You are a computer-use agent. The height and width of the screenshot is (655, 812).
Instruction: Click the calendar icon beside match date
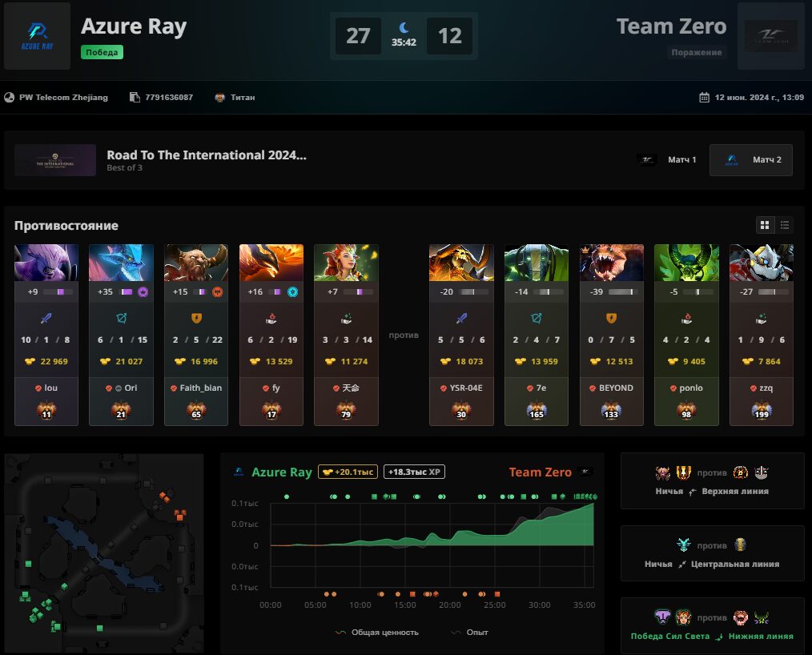point(704,98)
